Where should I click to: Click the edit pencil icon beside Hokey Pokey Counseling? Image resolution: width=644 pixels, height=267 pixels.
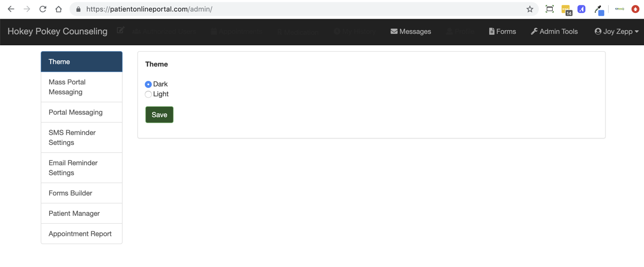click(120, 31)
